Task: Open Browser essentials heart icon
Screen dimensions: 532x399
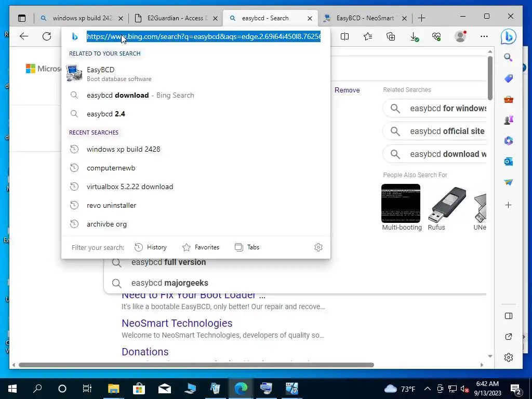Action: click(x=436, y=36)
